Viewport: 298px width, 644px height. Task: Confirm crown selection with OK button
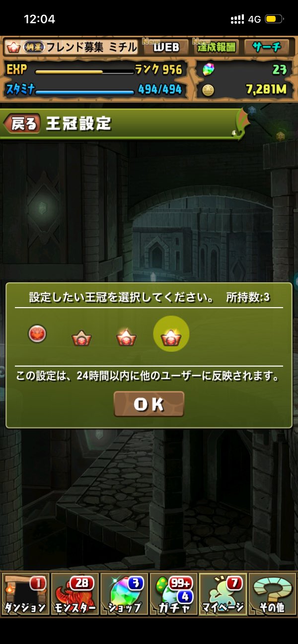149,404
